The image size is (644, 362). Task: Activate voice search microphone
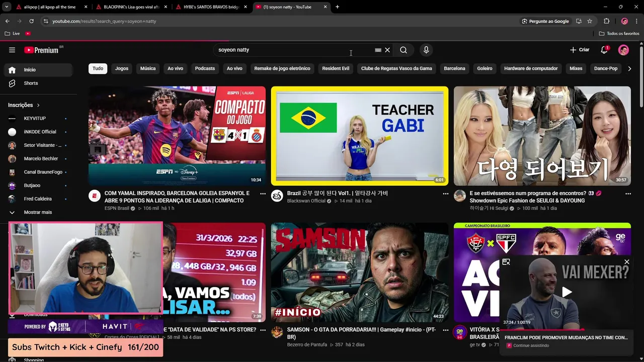[426, 50]
